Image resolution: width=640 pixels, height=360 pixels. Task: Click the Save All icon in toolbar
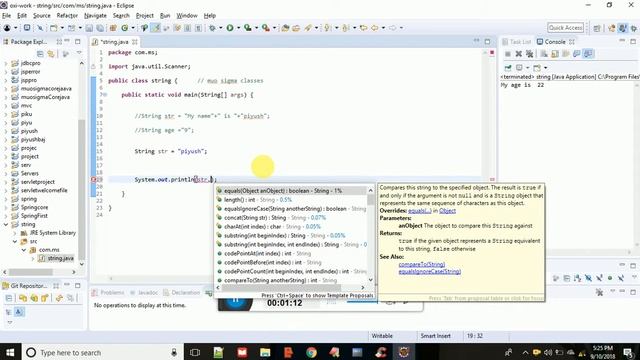(x=100, y=28)
